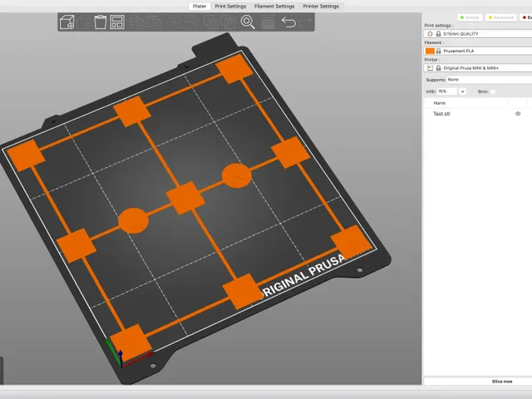532x399 pixels.
Task: Click the Delete (minus) toolbar icon
Action: (84, 22)
